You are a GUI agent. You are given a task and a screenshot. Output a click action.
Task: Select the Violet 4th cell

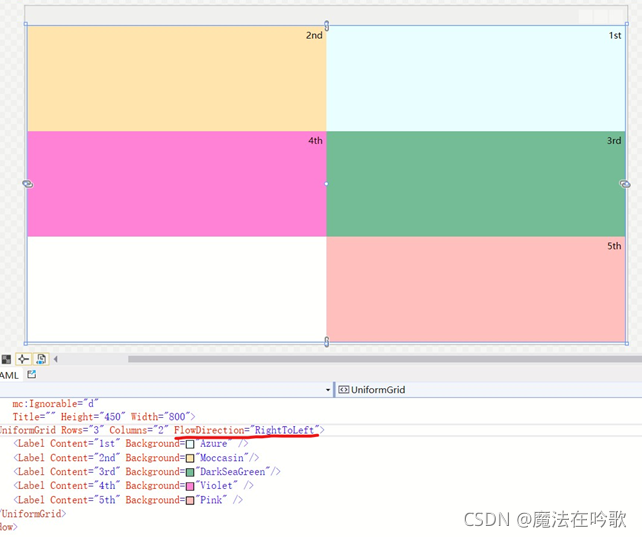click(177, 184)
